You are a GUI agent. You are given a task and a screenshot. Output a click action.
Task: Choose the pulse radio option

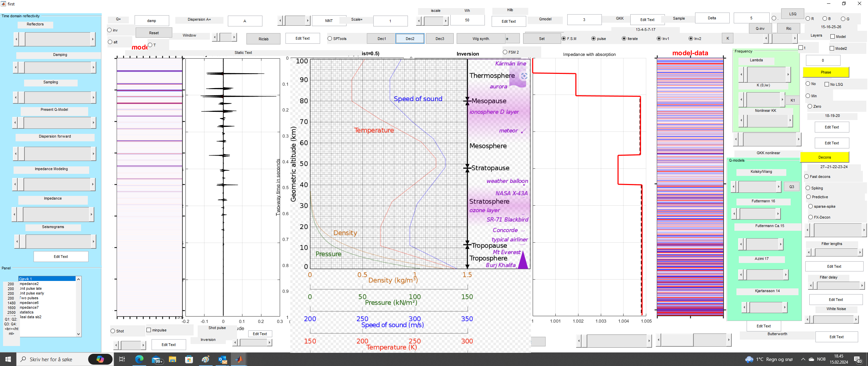(593, 39)
